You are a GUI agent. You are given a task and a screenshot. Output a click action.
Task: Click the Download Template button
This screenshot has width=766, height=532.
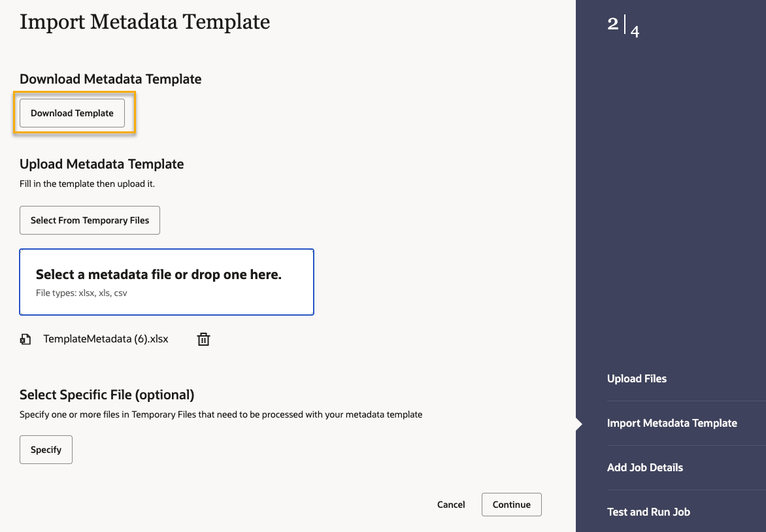pos(72,113)
